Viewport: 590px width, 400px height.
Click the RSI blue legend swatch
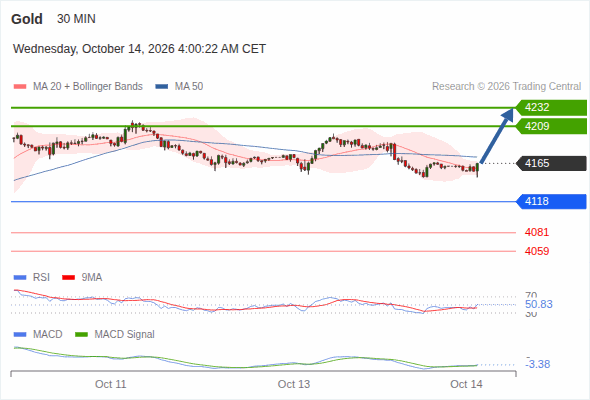click(x=20, y=278)
